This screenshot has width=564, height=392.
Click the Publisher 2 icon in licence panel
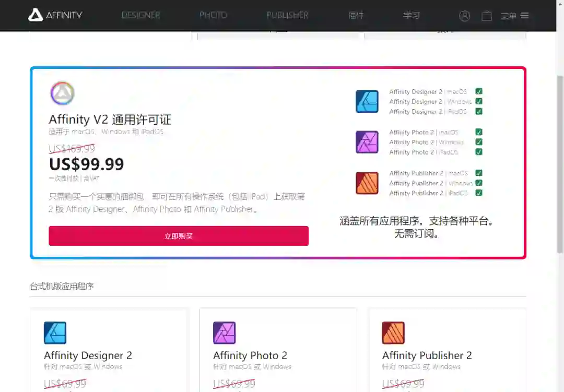click(x=367, y=183)
